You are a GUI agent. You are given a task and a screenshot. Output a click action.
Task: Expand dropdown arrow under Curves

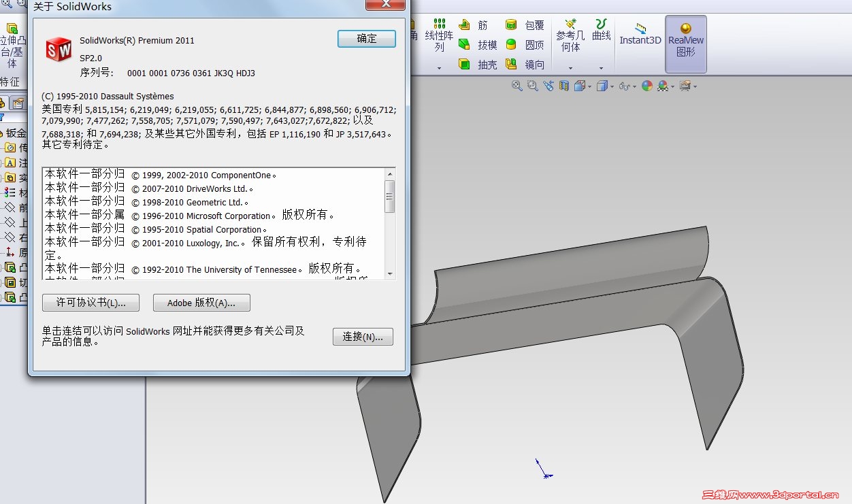pos(602,68)
